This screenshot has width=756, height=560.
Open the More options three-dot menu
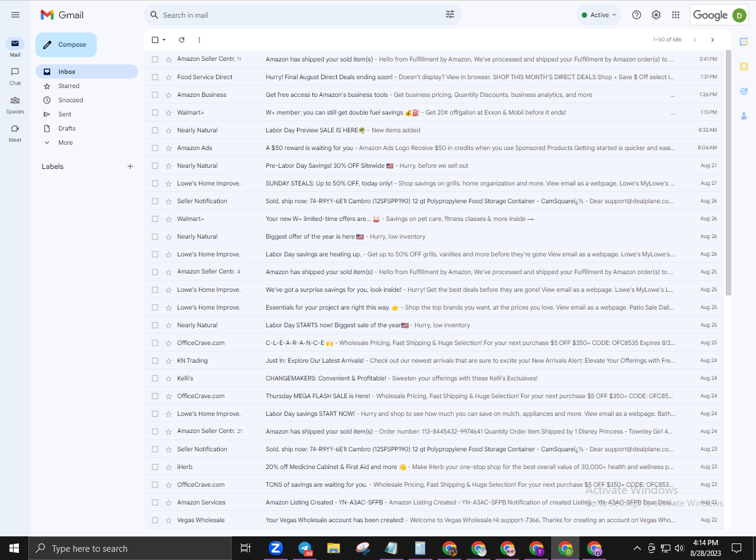199,40
